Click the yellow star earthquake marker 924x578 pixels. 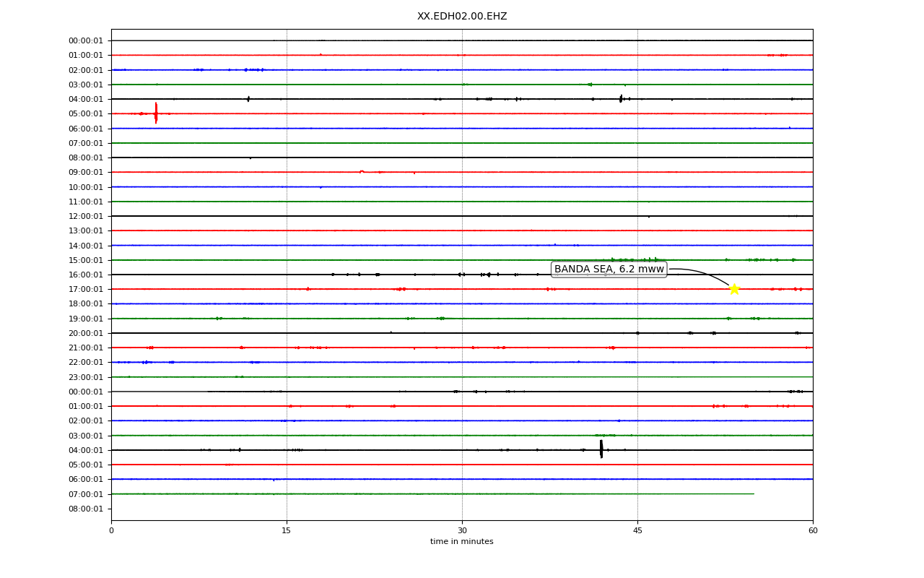click(x=734, y=289)
